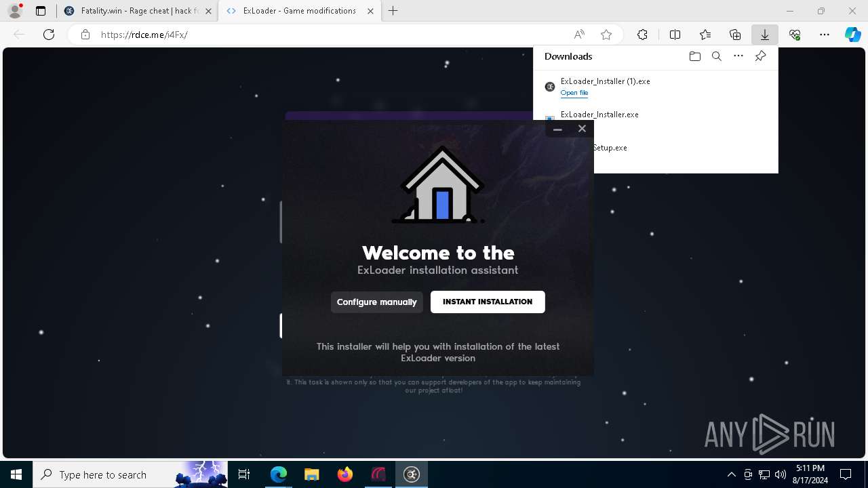868x488 pixels.
Task: Launch Firefox from taskbar
Action: click(x=344, y=474)
